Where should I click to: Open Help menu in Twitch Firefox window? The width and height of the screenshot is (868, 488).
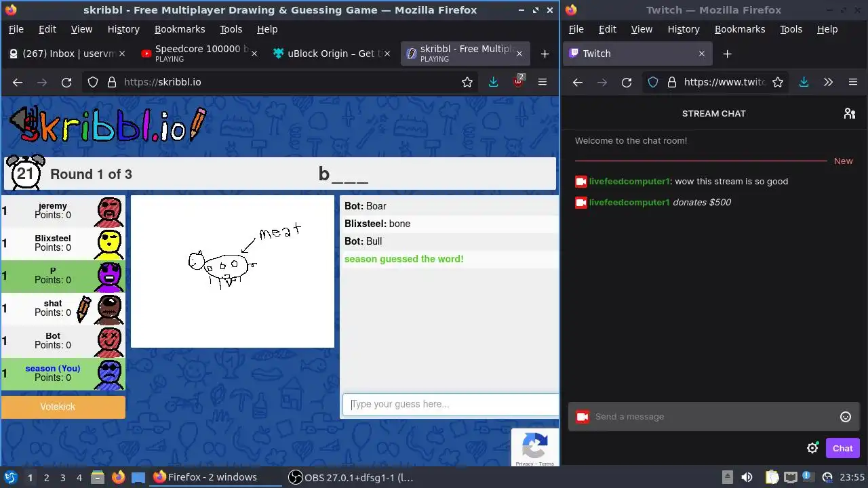827,29
